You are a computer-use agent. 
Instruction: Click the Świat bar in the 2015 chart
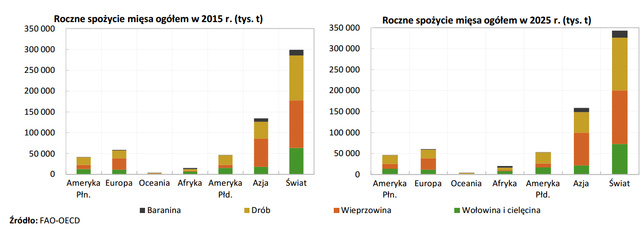[x=296, y=112]
